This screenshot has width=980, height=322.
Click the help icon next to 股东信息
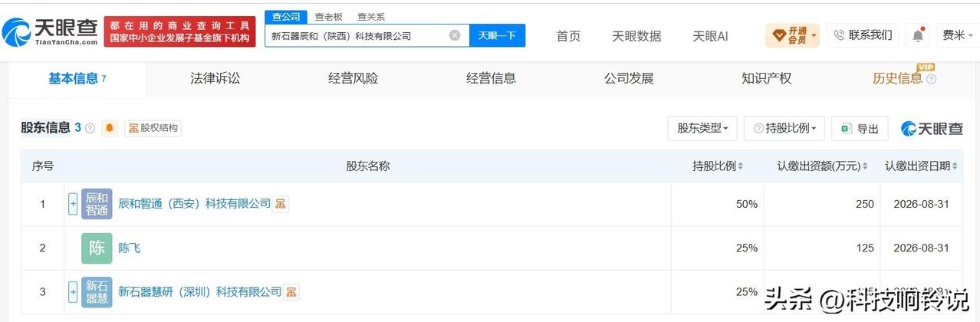click(x=90, y=128)
